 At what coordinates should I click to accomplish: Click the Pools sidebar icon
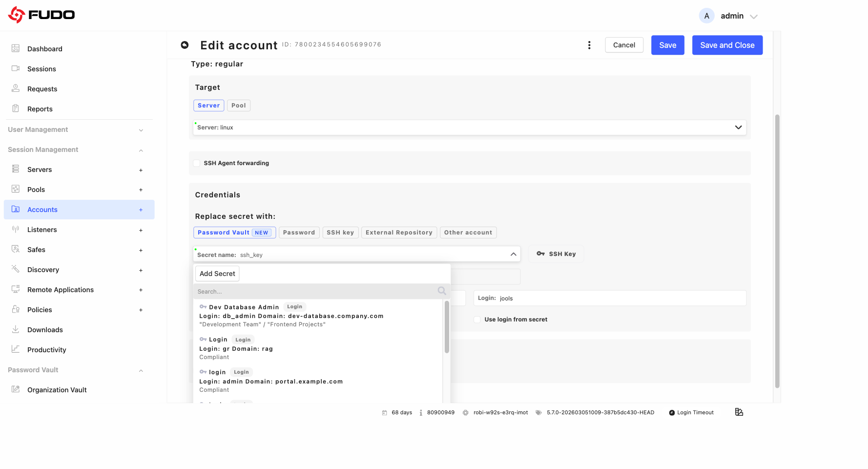[16, 189]
